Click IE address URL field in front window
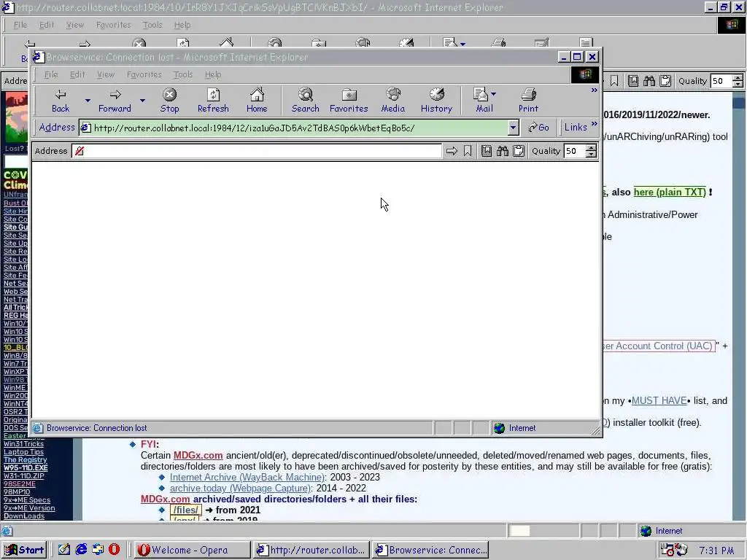The width and height of the screenshot is (747, 560). coord(300,128)
